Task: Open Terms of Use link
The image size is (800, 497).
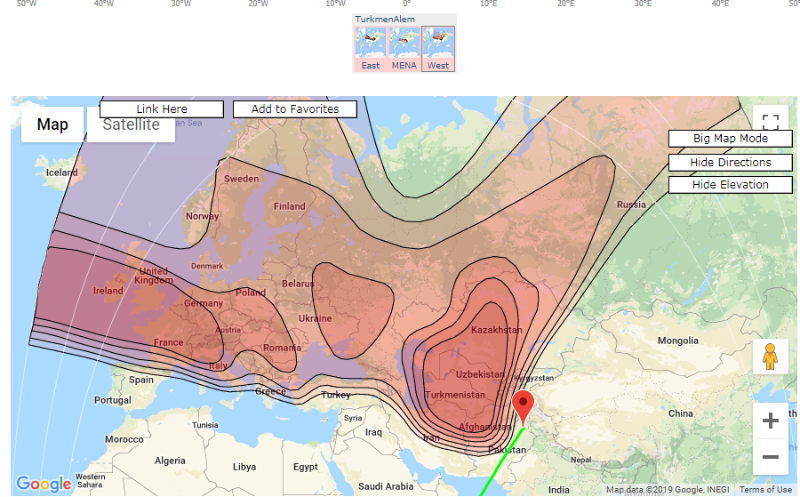Action: point(765,489)
